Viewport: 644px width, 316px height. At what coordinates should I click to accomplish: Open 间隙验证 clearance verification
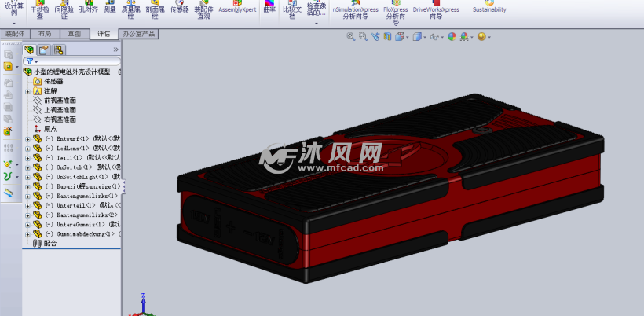point(64,9)
